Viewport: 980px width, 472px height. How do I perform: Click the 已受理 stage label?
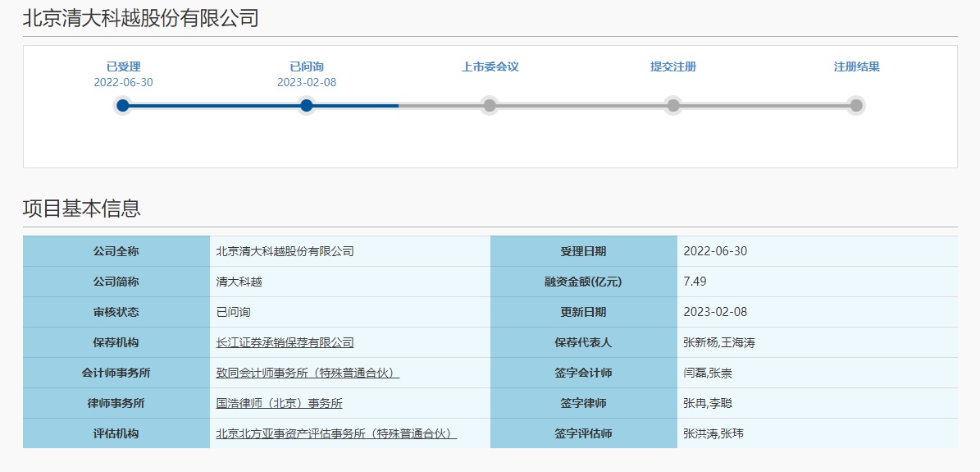(123, 66)
